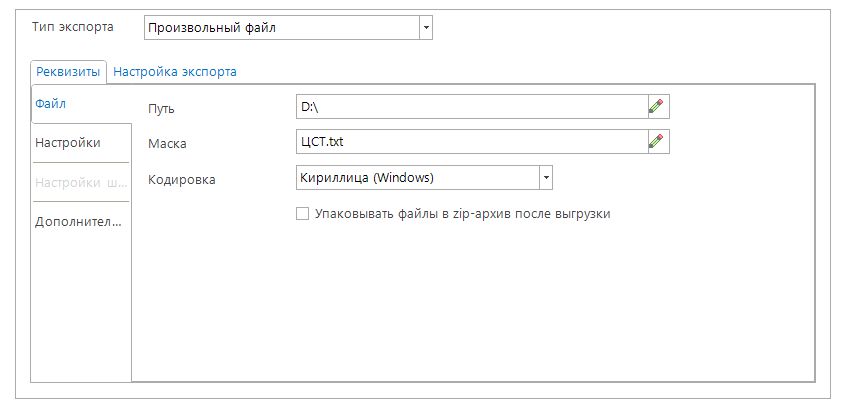The image size is (846, 415).
Task: Focus the Маска field containing ЦСТ.txt
Action: [x=468, y=142]
